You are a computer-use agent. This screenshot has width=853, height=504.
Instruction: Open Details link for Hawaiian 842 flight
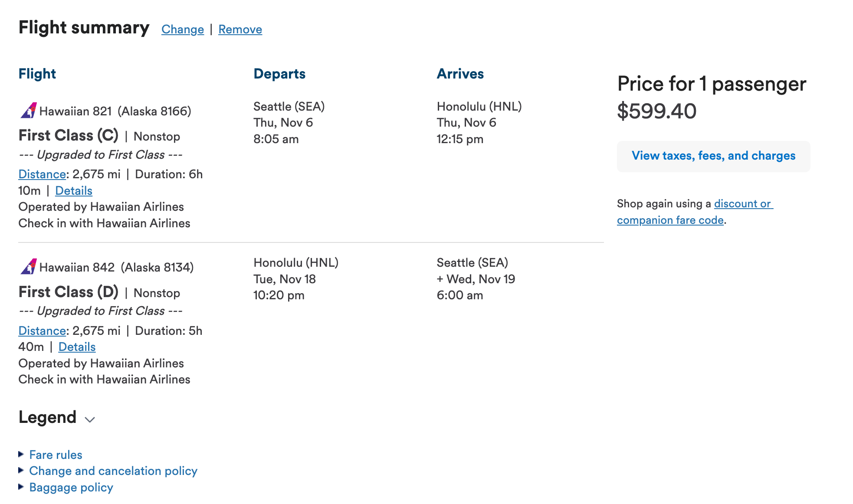[x=77, y=347]
